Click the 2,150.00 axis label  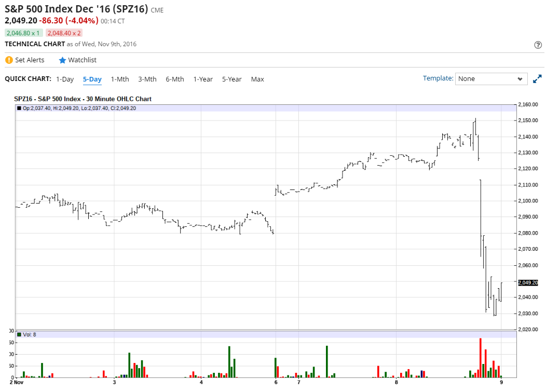coord(528,120)
